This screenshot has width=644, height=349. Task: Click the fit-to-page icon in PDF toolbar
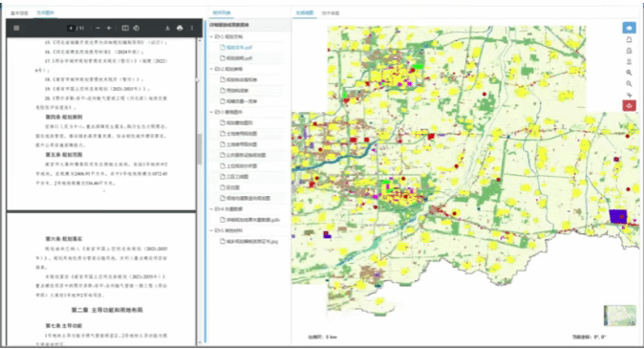[x=125, y=28]
